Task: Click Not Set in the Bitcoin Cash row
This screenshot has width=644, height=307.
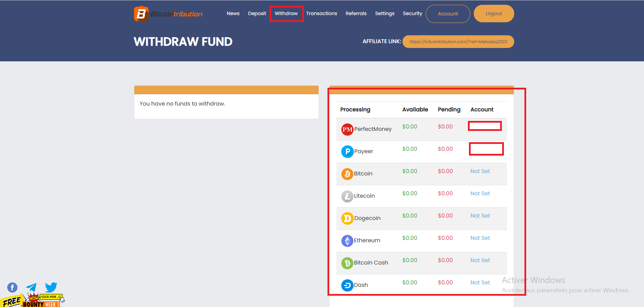Action: pos(480,260)
